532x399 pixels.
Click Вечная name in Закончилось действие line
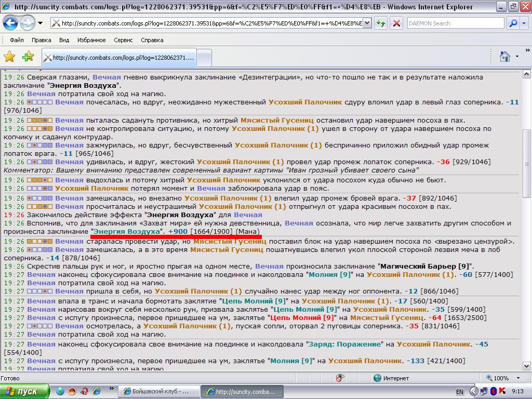click(x=248, y=215)
